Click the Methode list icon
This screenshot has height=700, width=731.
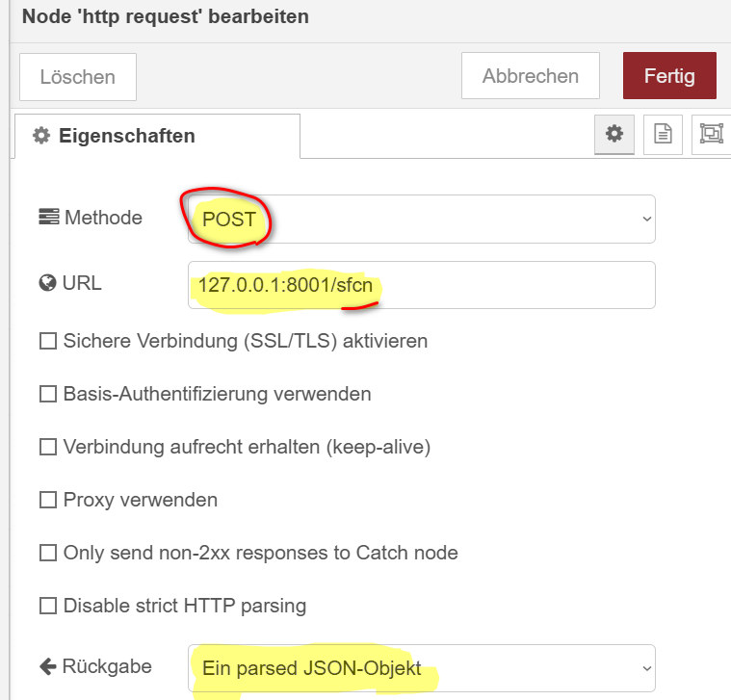click(48, 217)
